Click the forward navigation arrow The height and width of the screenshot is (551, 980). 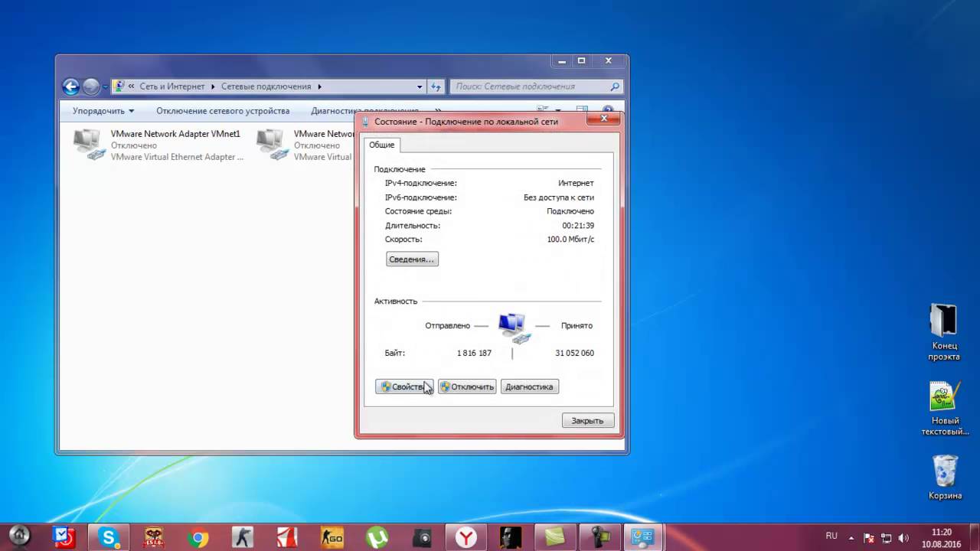click(x=91, y=86)
